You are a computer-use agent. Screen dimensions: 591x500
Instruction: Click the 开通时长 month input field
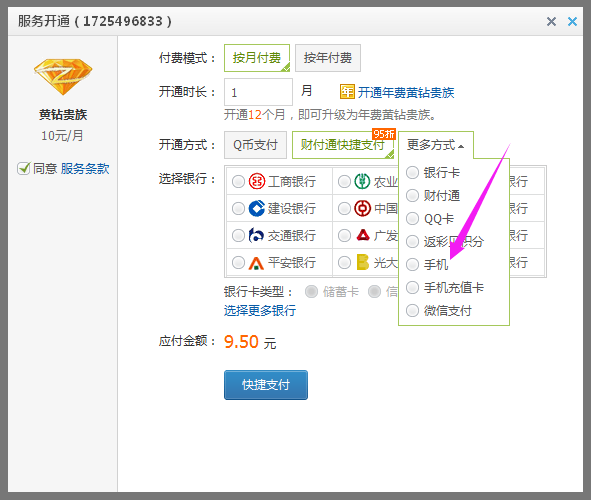click(258, 92)
